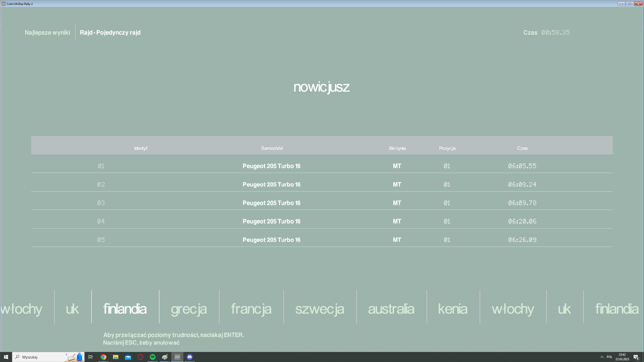Open the Windows Start menu

[6, 357]
